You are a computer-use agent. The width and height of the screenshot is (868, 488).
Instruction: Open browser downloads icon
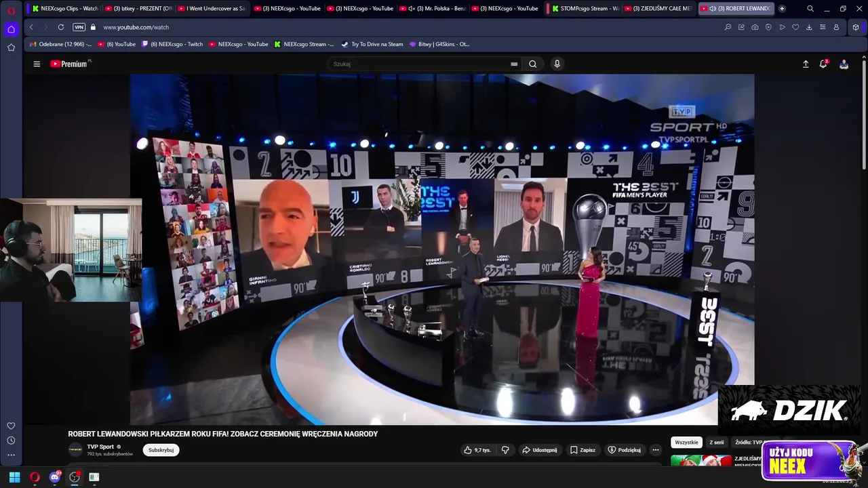point(809,27)
